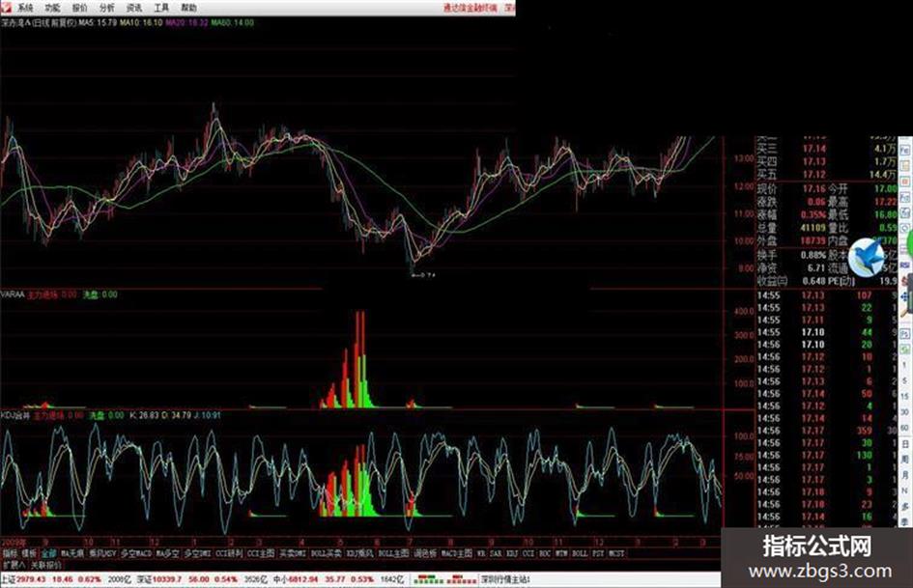Expand the 扩展∧ panel toggle

[13, 565]
